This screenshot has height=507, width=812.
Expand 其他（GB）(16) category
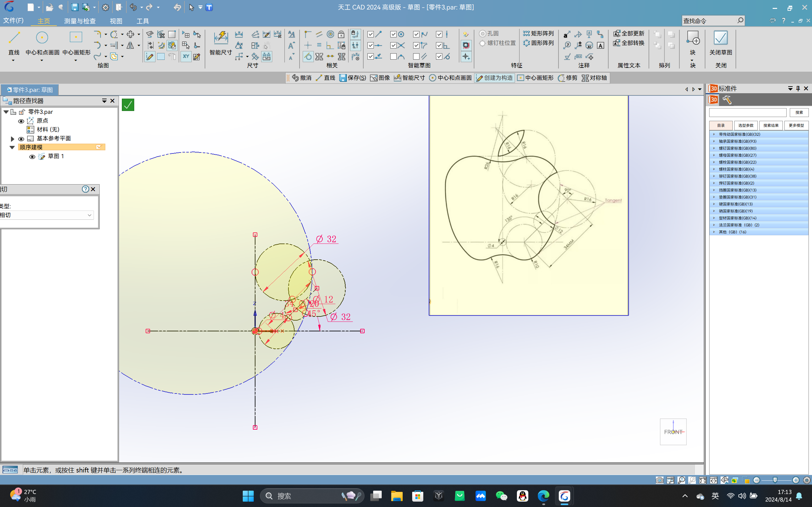[x=714, y=232]
